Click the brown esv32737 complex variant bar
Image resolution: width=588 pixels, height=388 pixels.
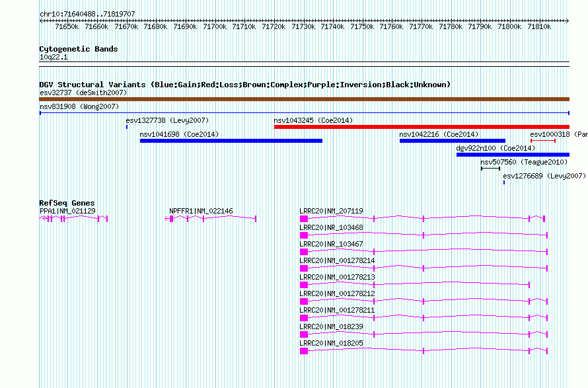point(304,99)
